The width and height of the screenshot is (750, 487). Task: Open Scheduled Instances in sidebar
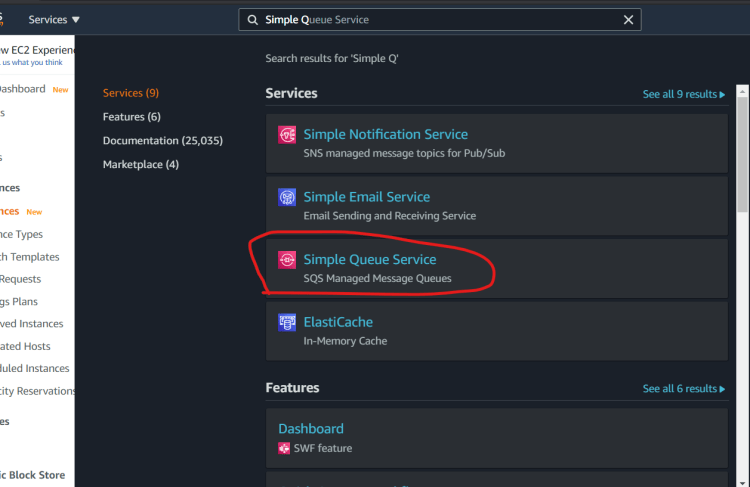pos(34,368)
